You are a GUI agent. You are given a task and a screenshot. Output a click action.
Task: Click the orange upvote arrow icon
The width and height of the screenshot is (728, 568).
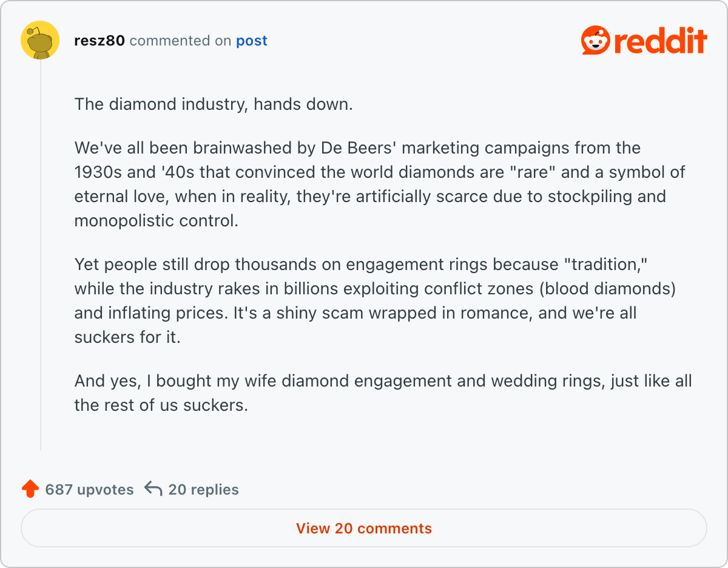click(30, 489)
